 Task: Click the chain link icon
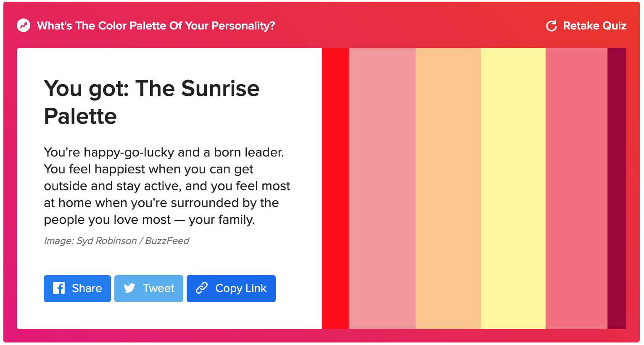point(202,288)
